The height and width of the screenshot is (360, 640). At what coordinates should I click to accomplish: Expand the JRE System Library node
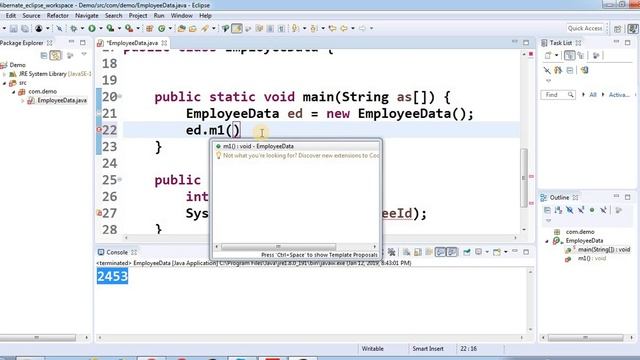point(4,74)
